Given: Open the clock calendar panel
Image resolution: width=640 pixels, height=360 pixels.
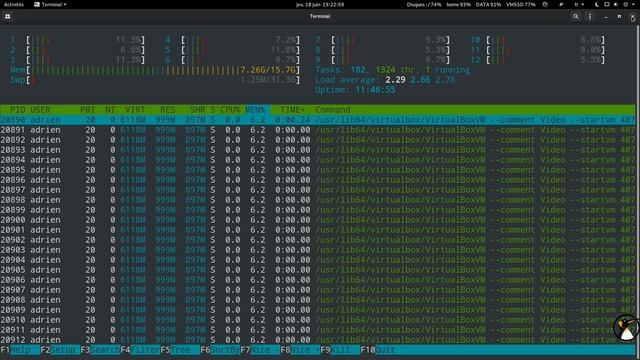Looking at the screenshot, I should click(x=320, y=4).
